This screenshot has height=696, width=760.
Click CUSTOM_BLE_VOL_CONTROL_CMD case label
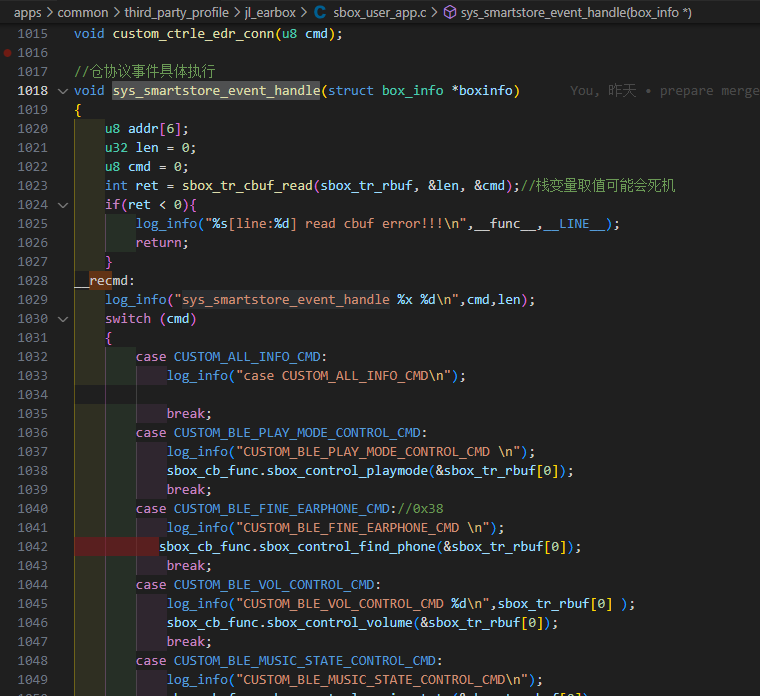[x=274, y=585]
